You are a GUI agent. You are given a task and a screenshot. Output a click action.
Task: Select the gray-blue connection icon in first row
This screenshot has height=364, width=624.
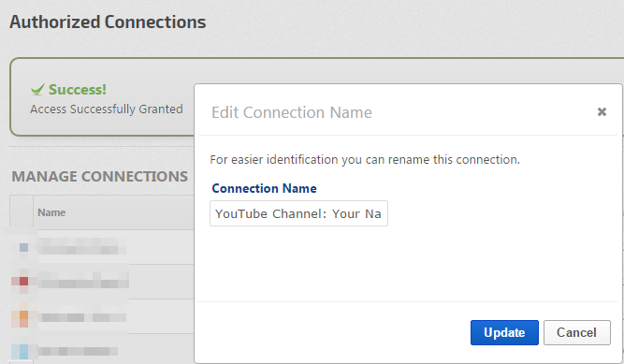[x=23, y=247]
